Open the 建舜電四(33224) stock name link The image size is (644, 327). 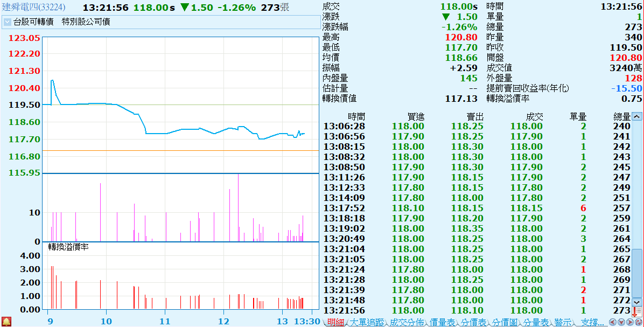pyautogui.click(x=34, y=8)
